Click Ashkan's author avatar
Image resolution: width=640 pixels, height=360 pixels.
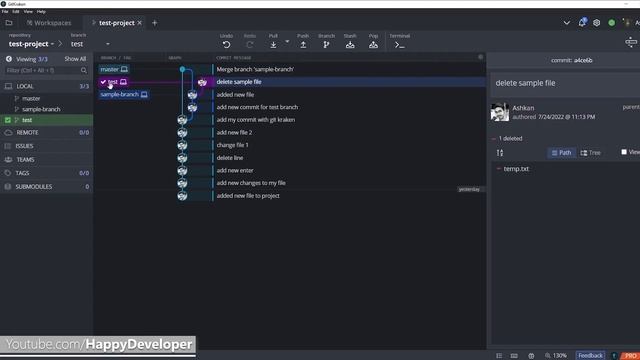click(x=500, y=112)
